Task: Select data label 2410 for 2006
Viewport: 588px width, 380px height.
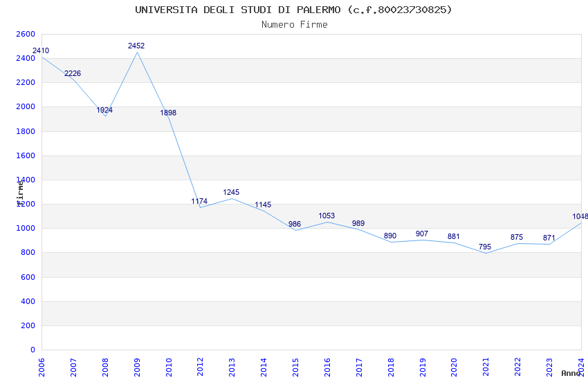Action: tap(41, 50)
